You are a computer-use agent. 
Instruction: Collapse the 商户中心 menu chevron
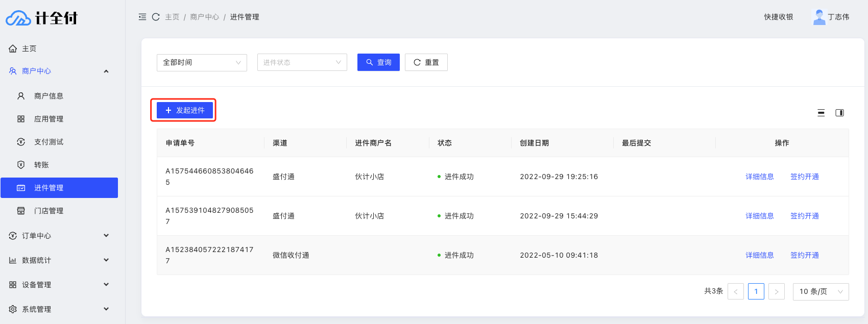tap(106, 71)
